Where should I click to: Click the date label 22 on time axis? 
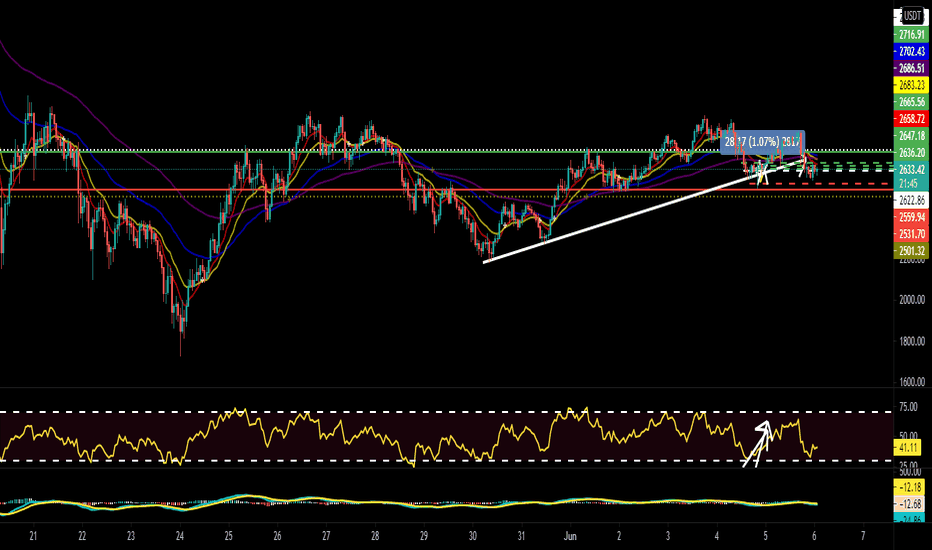click(x=82, y=536)
